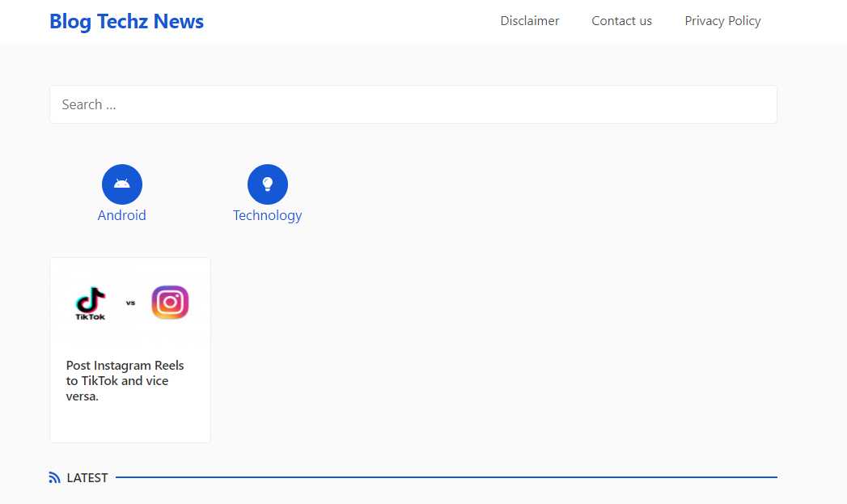Open the Android category link
Screen dimensions: 847x504
(121, 215)
